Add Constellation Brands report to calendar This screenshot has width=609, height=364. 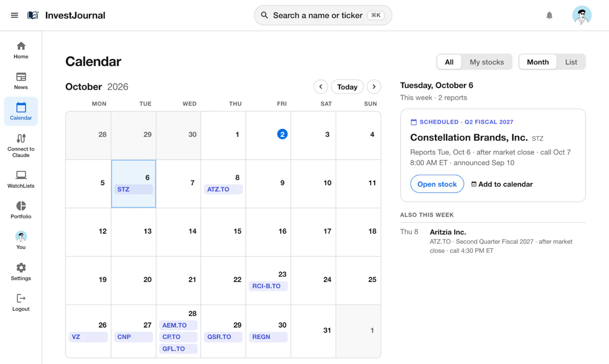pyautogui.click(x=502, y=184)
